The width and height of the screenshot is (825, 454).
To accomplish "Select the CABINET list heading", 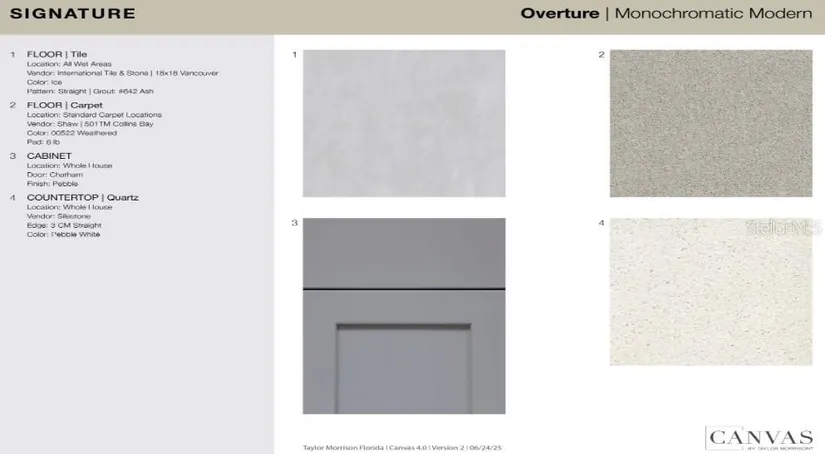I will pyautogui.click(x=49, y=156).
